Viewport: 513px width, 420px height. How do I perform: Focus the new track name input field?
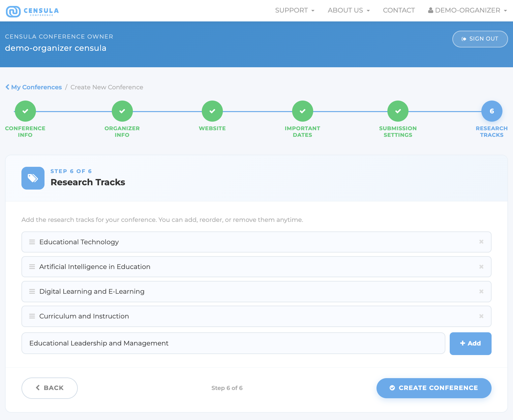coord(233,343)
